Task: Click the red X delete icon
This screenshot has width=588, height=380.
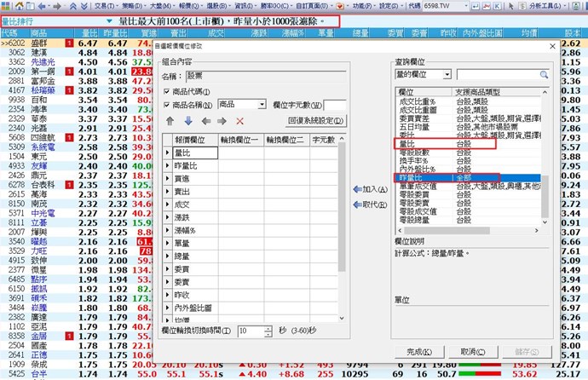Action: coord(239,121)
